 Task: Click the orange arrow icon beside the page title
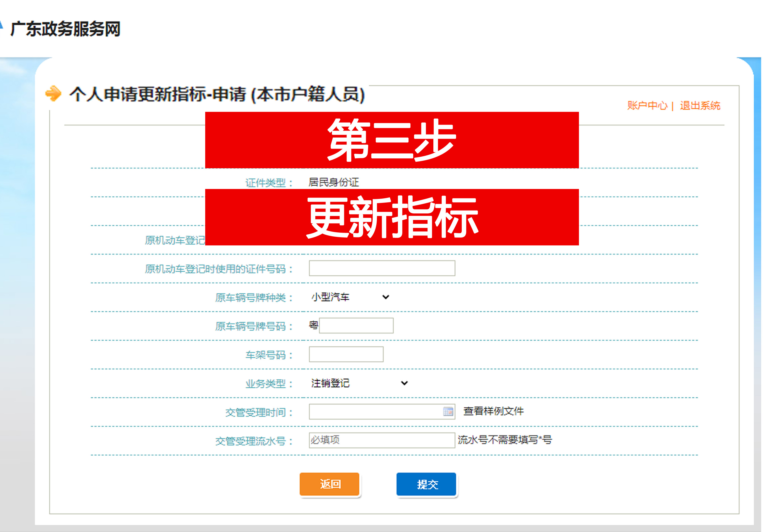pos(53,94)
